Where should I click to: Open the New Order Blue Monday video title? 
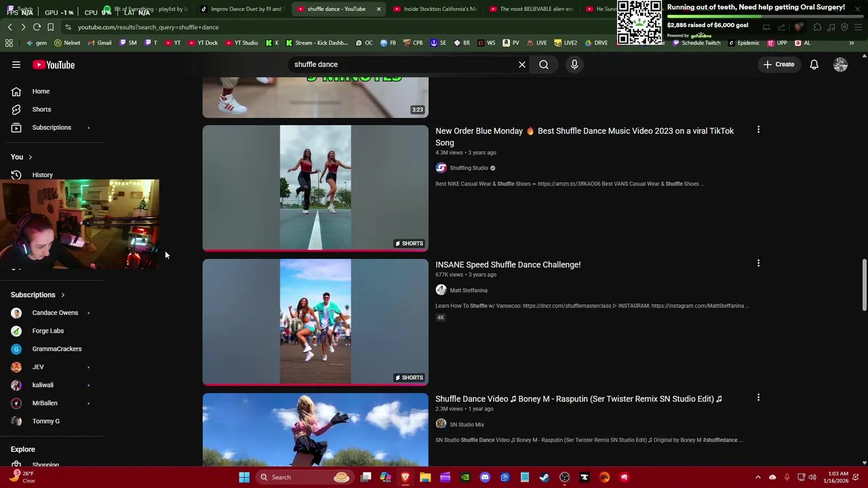coord(585,137)
